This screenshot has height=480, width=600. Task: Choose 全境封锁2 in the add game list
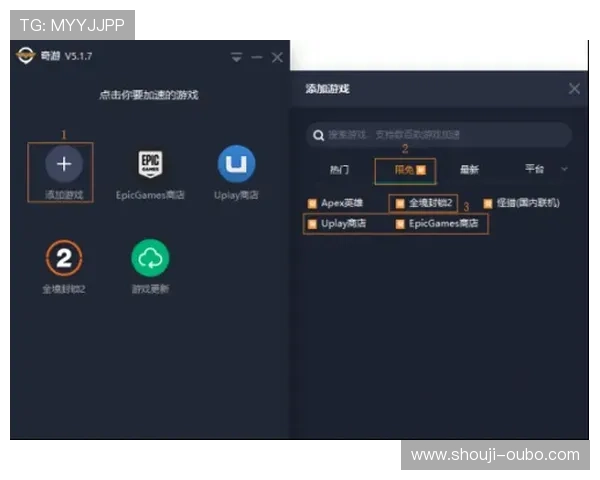(424, 203)
